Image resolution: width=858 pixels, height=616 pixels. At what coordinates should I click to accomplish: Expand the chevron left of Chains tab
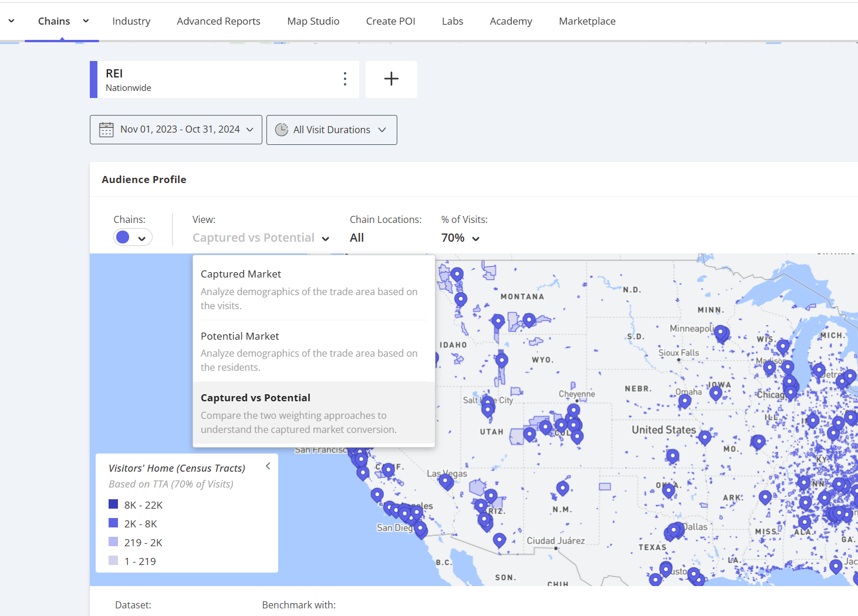[11, 21]
